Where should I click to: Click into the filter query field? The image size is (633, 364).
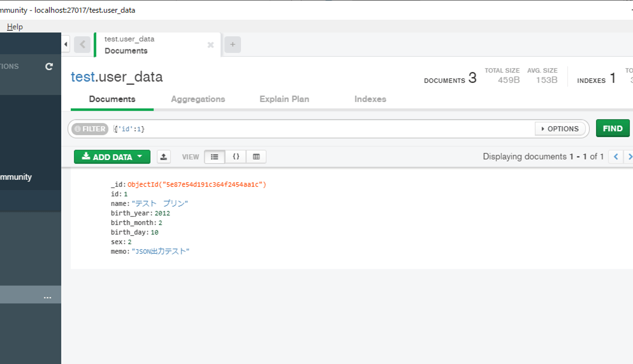coord(323,129)
